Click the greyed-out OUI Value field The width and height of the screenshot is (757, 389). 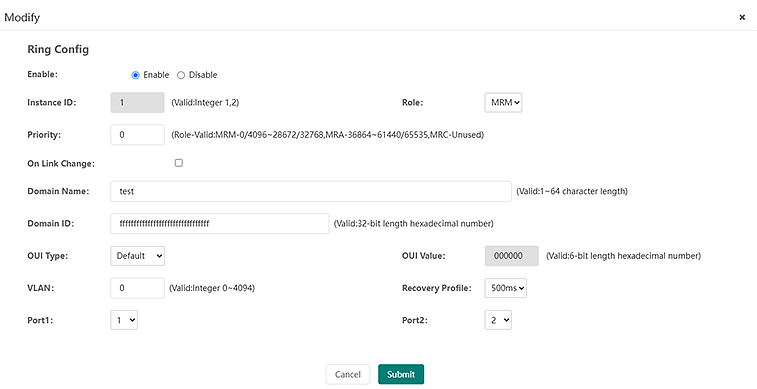click(x=512, y=256)
